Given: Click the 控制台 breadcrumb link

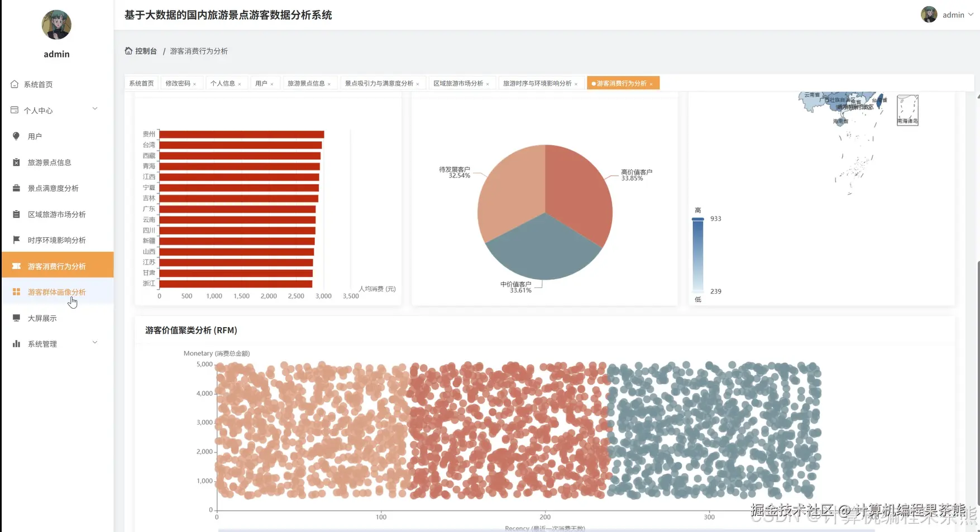Looking at the screenshot, I should pyautogui.click(x=146, y=51).
